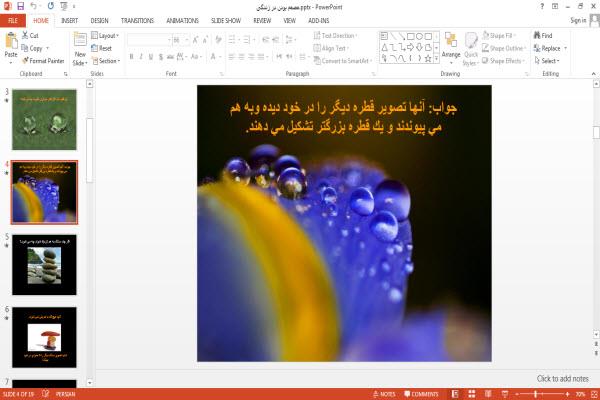Click the Replace command
This screenshot has width=600, height=400.
(550, 48)
